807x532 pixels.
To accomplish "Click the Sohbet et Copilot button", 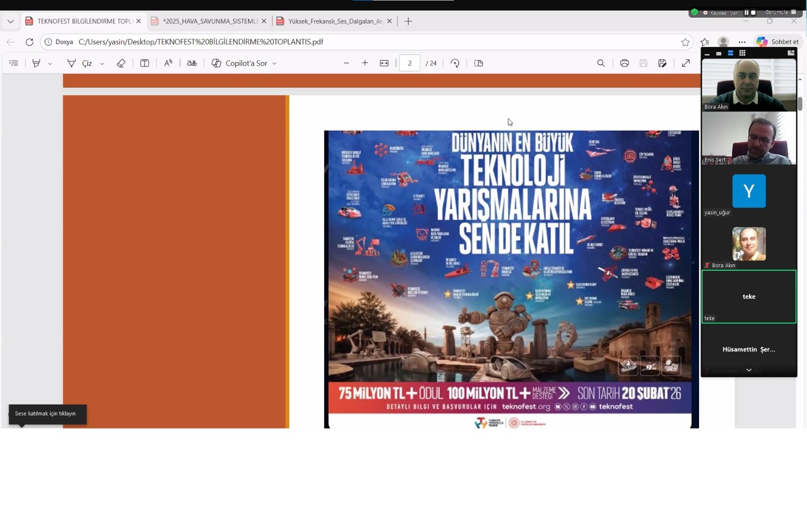I will [x=778, y=42].
